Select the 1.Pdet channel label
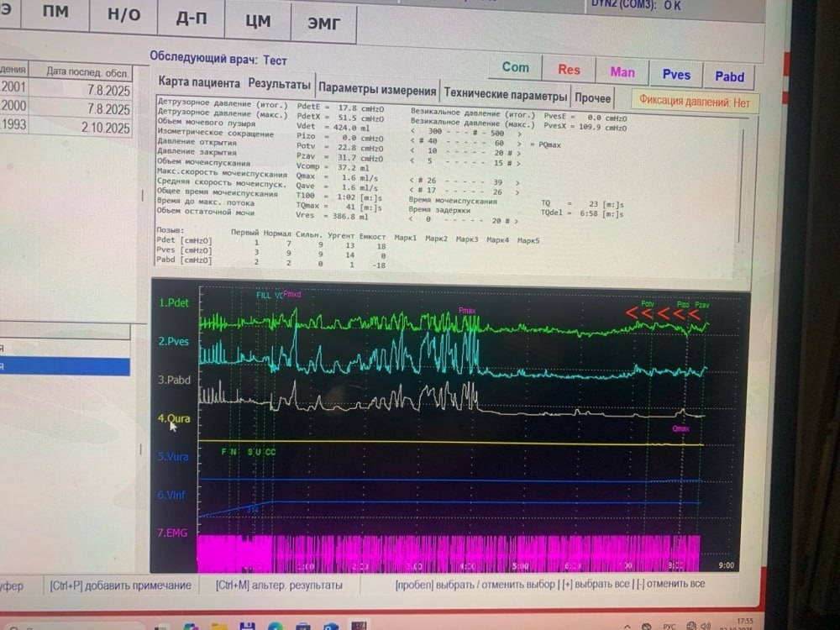The width and height of the screenshot is (840, 630). [x=175, y=302]
